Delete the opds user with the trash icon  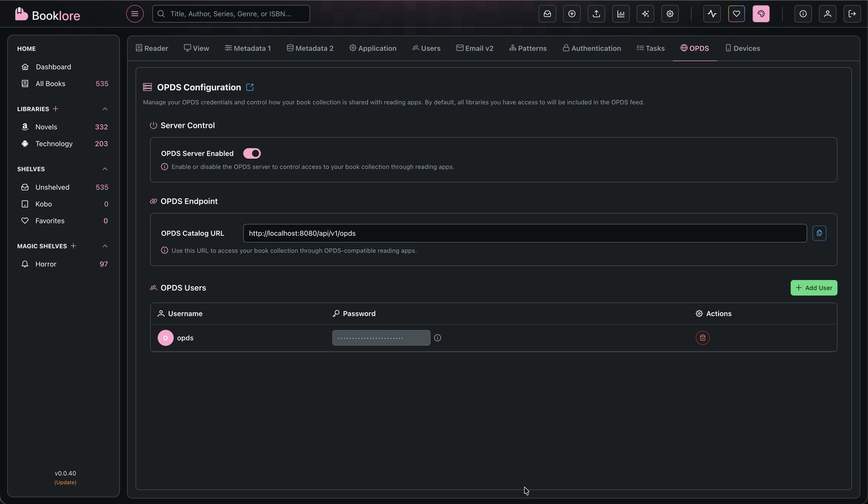[703, 337]
